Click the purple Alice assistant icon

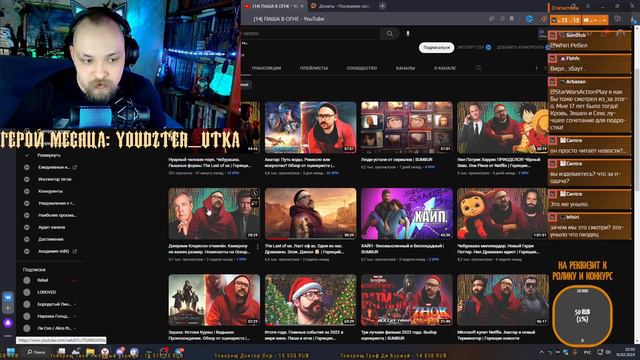coord(8,323)
